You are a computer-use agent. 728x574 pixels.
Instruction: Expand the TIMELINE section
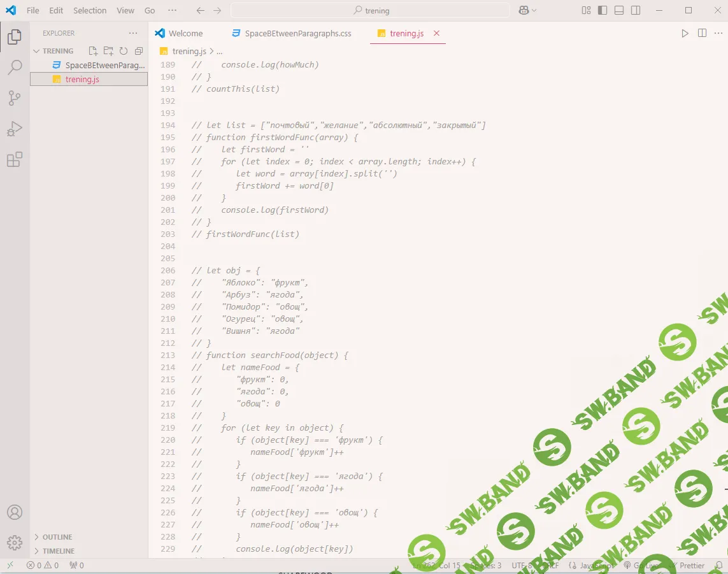pos(58,551)
